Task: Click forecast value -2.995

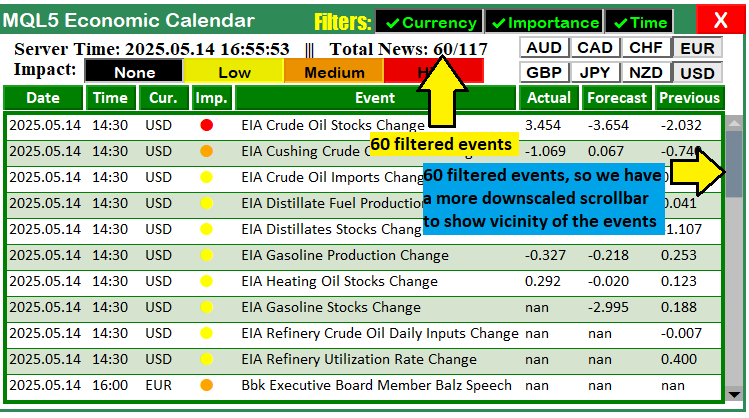Action: click(x=608, y=307)
